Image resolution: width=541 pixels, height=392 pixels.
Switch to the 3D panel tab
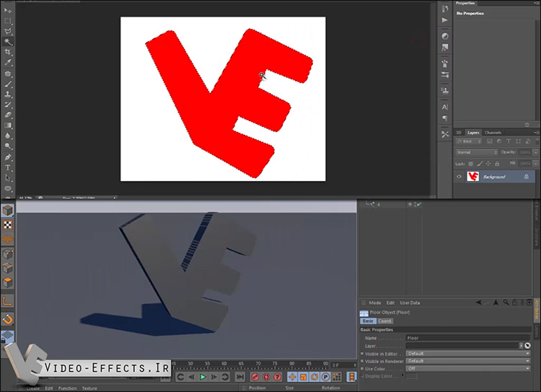(x=459, y=133)
